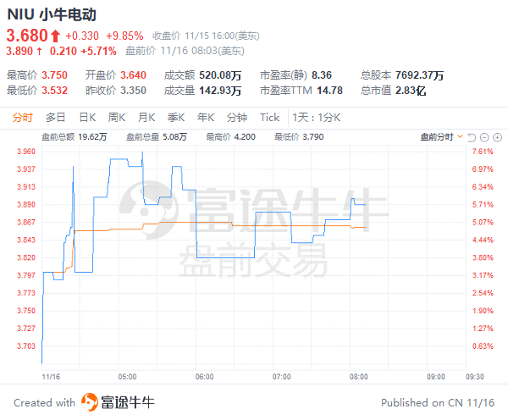Click the Futu logo icon in footer
This screenshot has width=508, height=420.
(x=90, y=402)
